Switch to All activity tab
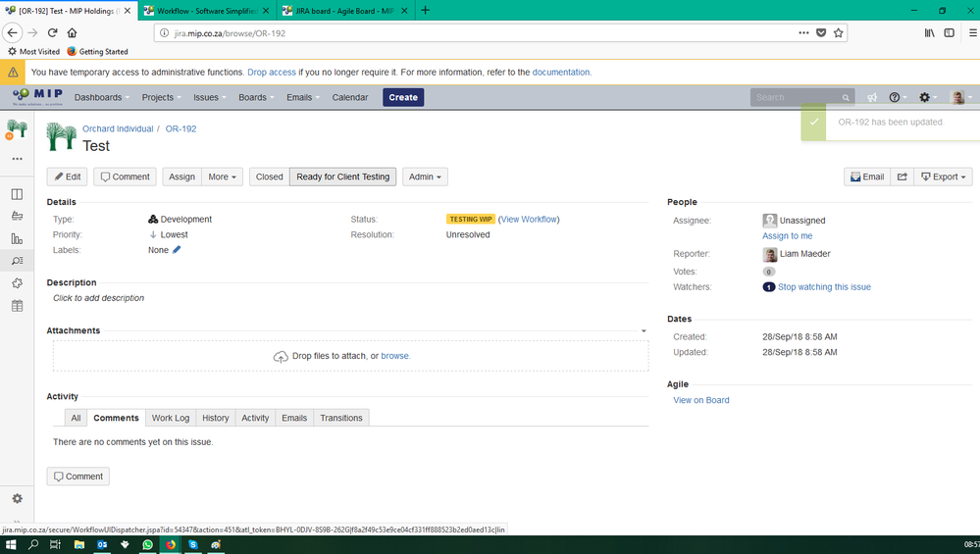The image size is (980, 554). (76, 418)
